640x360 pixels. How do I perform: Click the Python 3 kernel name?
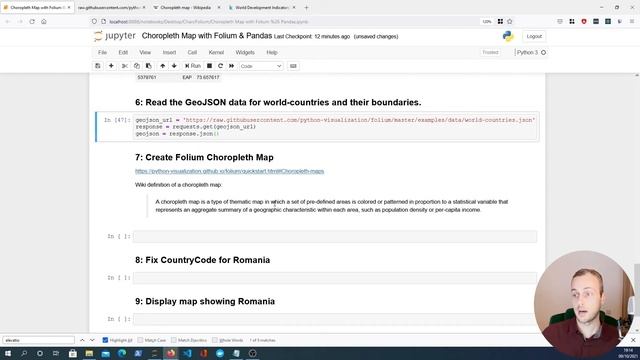[527, 52]
